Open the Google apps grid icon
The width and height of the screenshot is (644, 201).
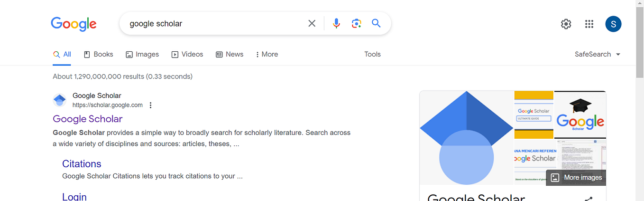click(x=589, y=24)
